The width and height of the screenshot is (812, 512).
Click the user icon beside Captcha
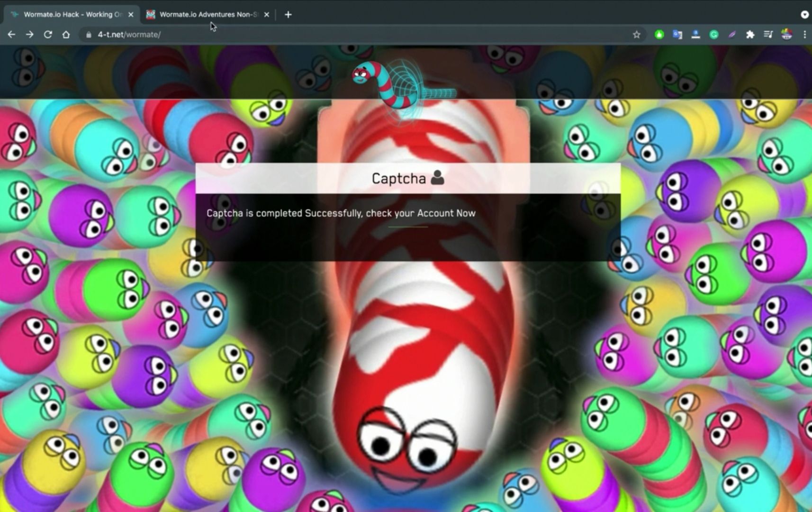pos(437,178)
